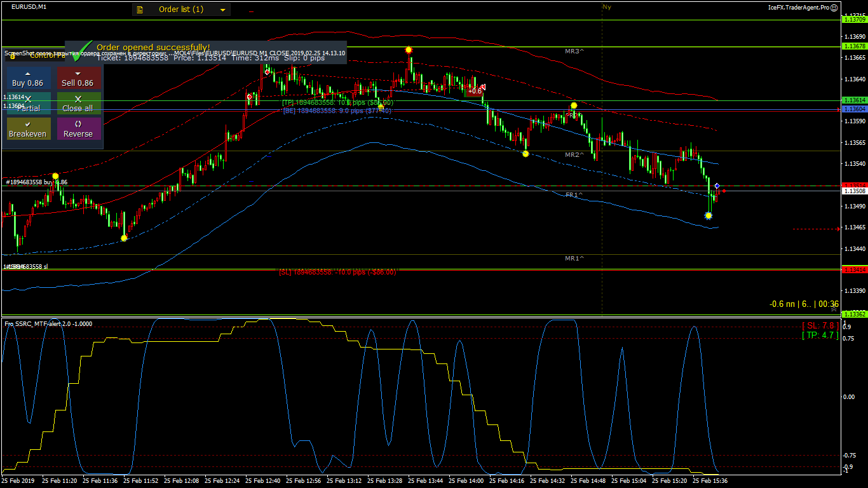Click the green 1.13614 price tag
The height and width of the screenshot is (488, 868).
pos(854,100)
